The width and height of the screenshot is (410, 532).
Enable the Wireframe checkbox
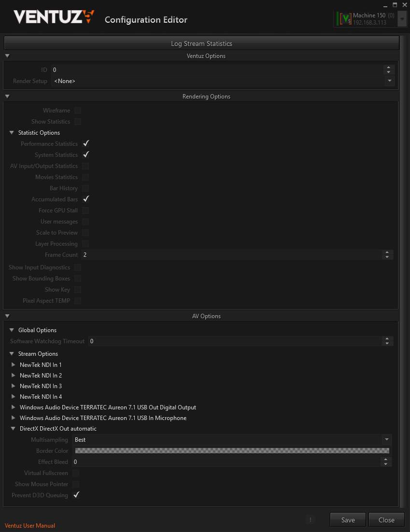click(78, 111)
